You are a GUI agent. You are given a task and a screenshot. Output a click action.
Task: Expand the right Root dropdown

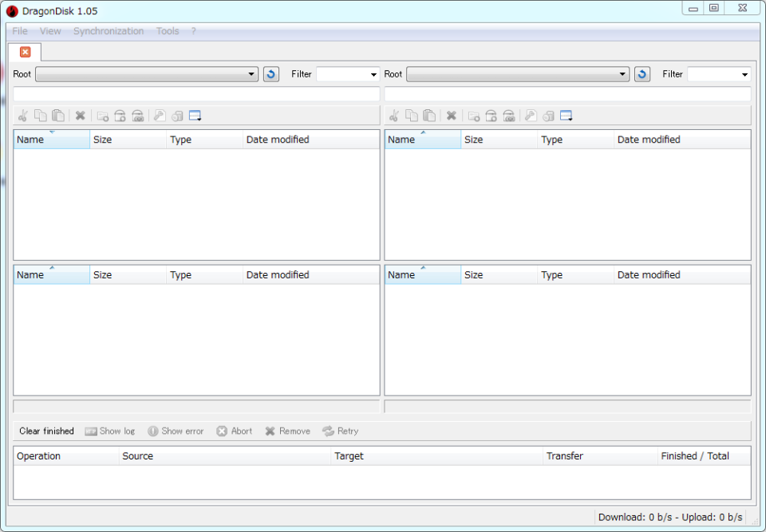pos(518,74)
